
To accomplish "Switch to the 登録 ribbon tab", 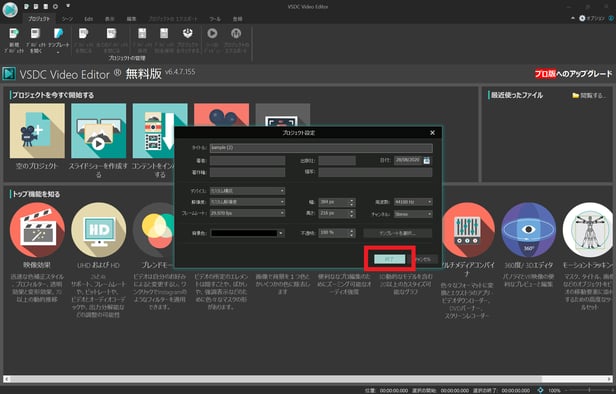I will tap(237, 18).
